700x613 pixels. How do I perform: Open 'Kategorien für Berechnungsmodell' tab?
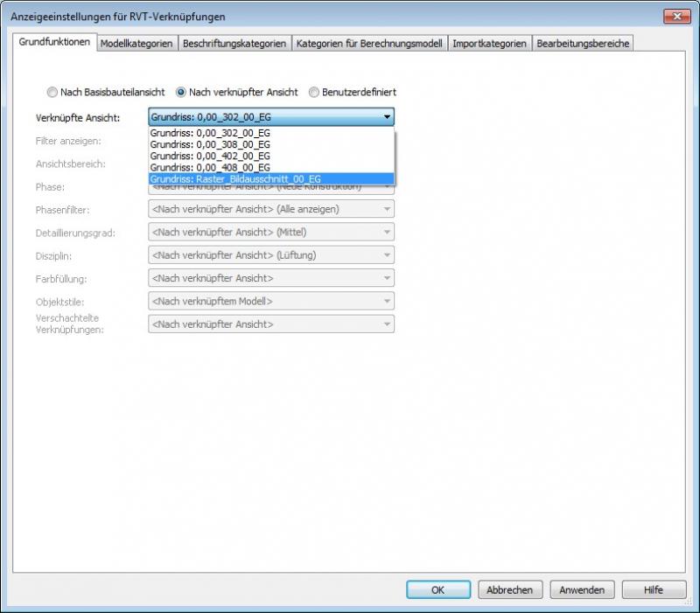[369, 43]
